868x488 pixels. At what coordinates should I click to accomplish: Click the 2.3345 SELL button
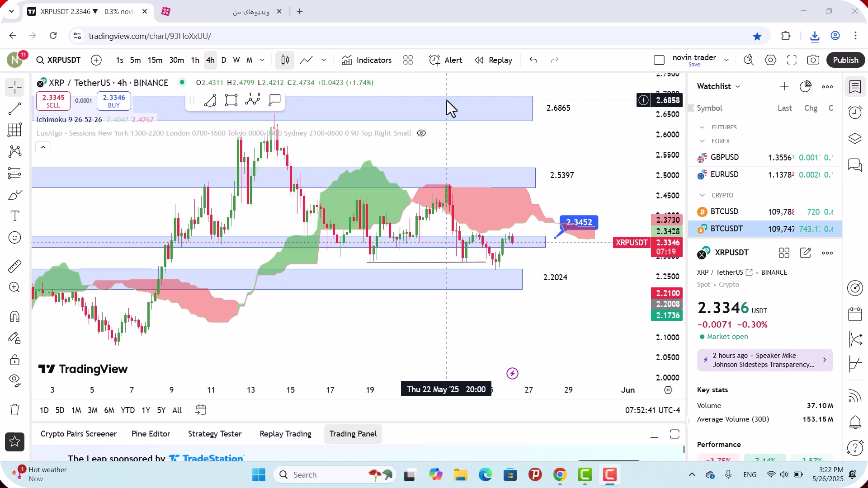(53, 101)
